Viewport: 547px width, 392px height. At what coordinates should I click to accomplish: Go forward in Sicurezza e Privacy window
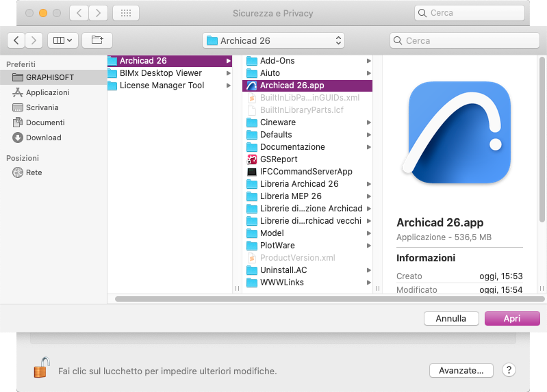coord(98,13)
